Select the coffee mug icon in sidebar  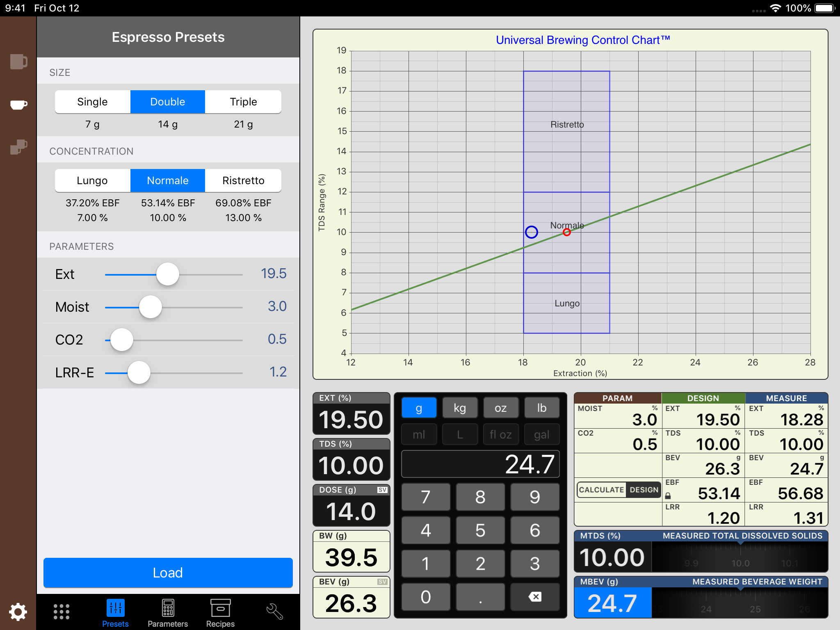coord(18,62)
